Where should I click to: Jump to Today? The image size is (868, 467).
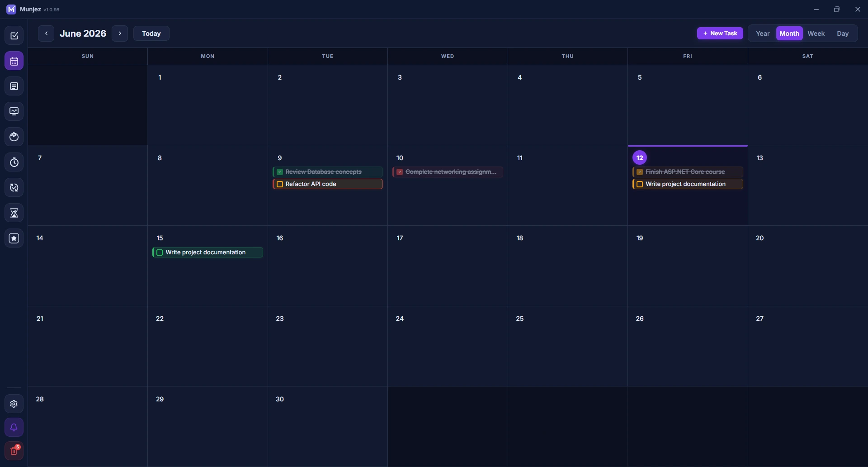tap(151, 33)
